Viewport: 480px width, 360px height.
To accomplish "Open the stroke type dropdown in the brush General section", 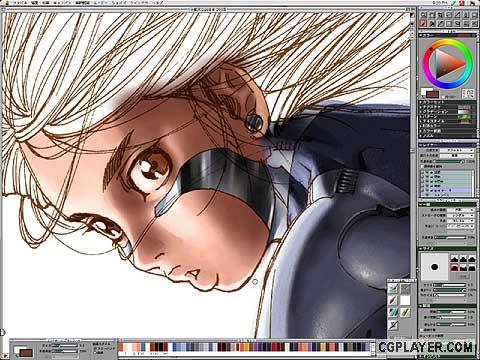I will tap(460, 216).
